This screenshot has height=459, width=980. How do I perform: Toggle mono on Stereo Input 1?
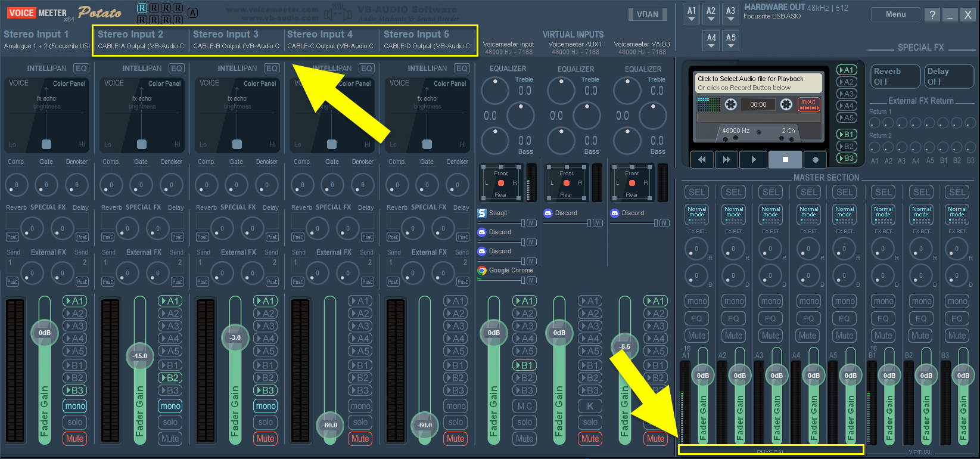pyautogui.click(x=75, y=406)
